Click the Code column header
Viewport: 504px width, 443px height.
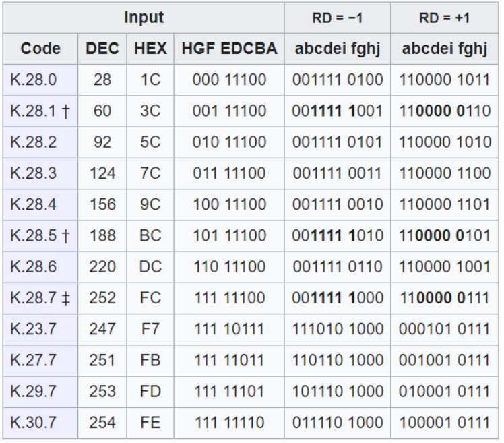(x=40, y=49)
